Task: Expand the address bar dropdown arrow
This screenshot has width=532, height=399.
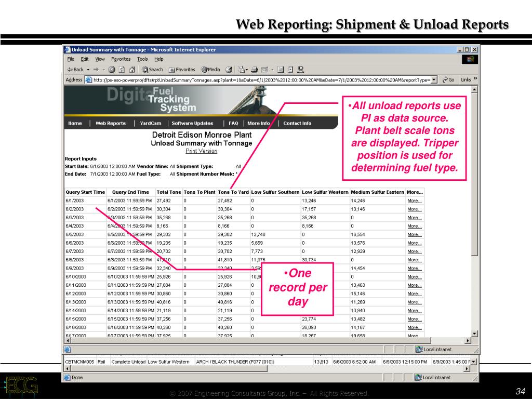Action: click(x=434, y=80)
